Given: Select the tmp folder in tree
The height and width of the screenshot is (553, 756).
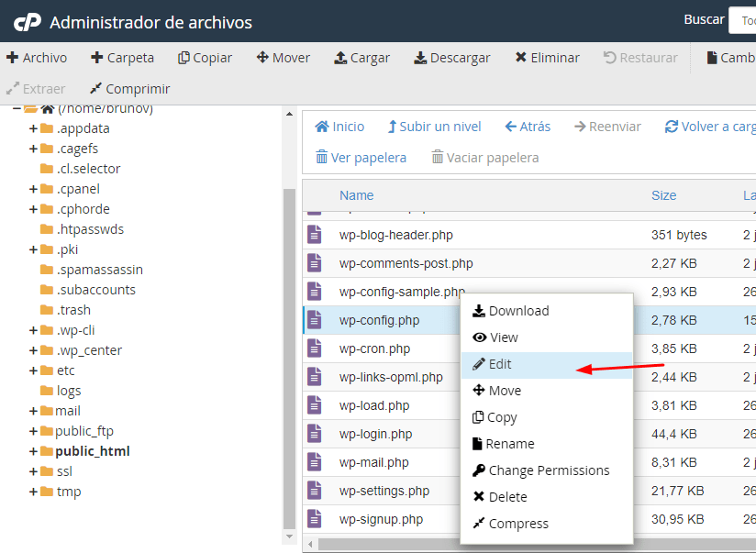Looking at the screenshot, I should [x=69, y=492].
